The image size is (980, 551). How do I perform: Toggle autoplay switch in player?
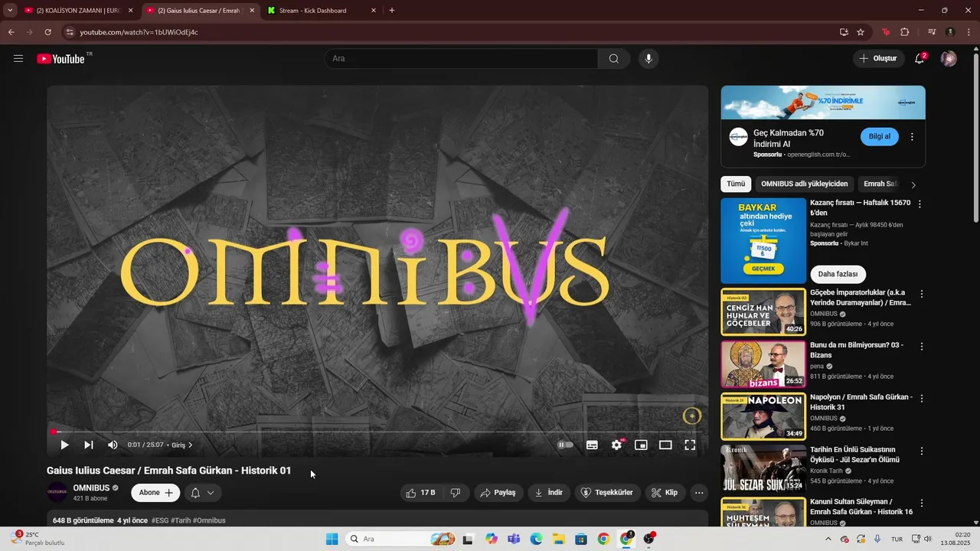(565, 445)
